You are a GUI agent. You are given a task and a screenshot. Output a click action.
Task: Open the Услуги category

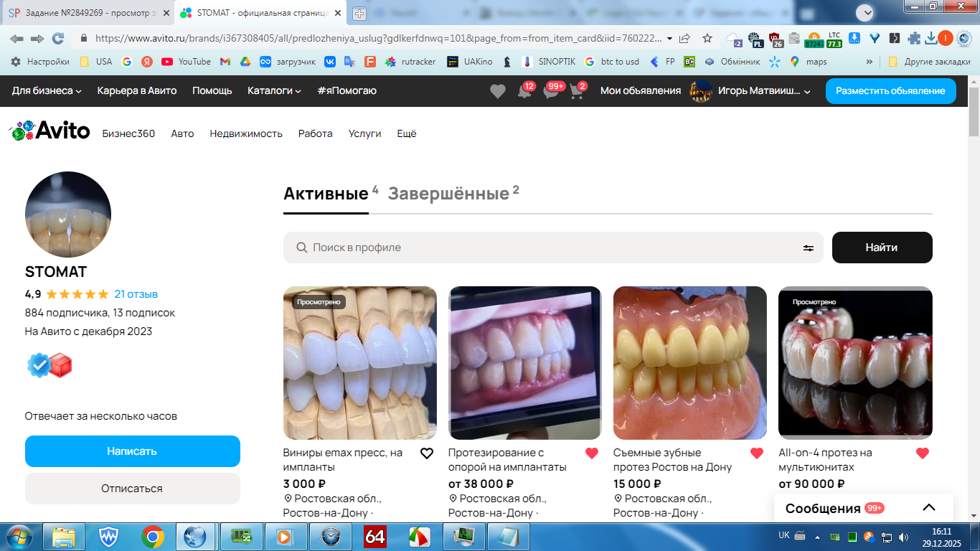(x=365, y=133)
